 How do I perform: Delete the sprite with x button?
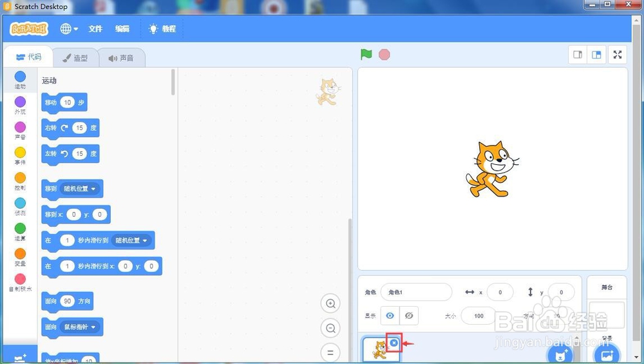point(394,343)
